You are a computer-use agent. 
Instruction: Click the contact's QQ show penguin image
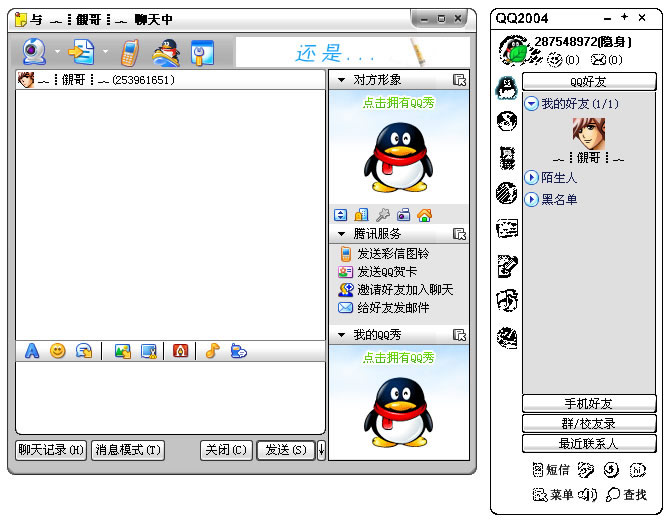(398, 157)
